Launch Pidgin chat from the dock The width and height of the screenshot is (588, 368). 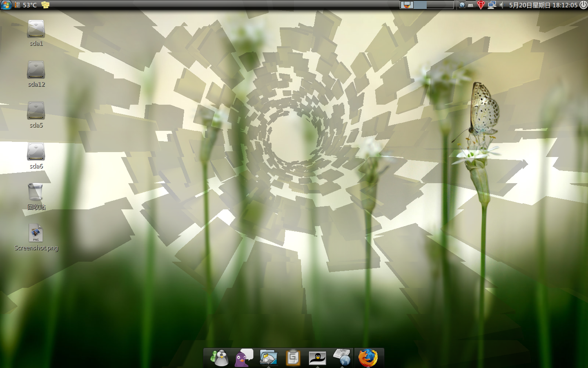(x=244, y=358)
